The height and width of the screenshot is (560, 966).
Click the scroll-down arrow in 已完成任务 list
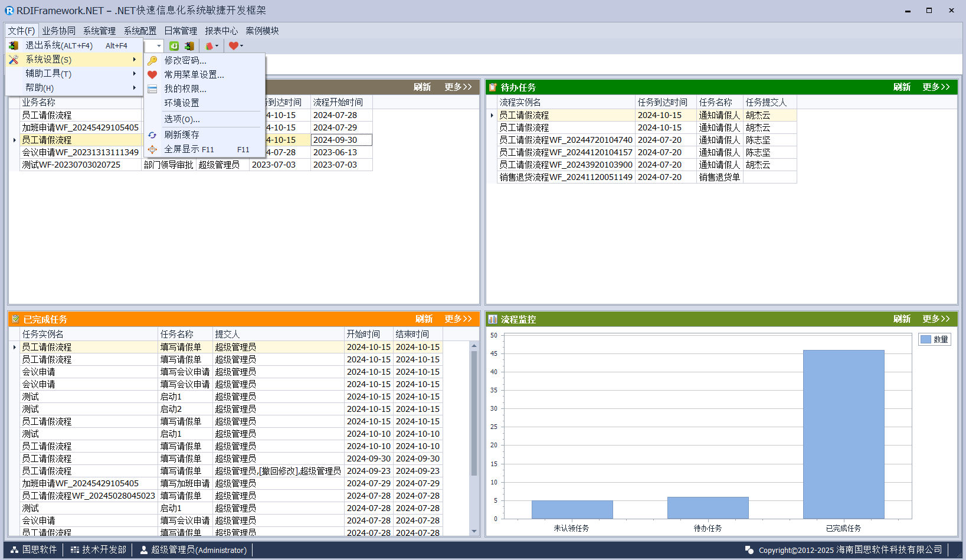tap(474, 531)
